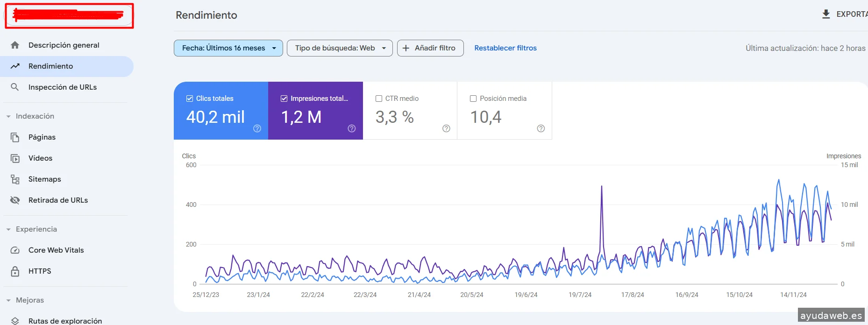
Task: Select the Retirada de URLs crossed-eye icon
Action: (15, 200)
